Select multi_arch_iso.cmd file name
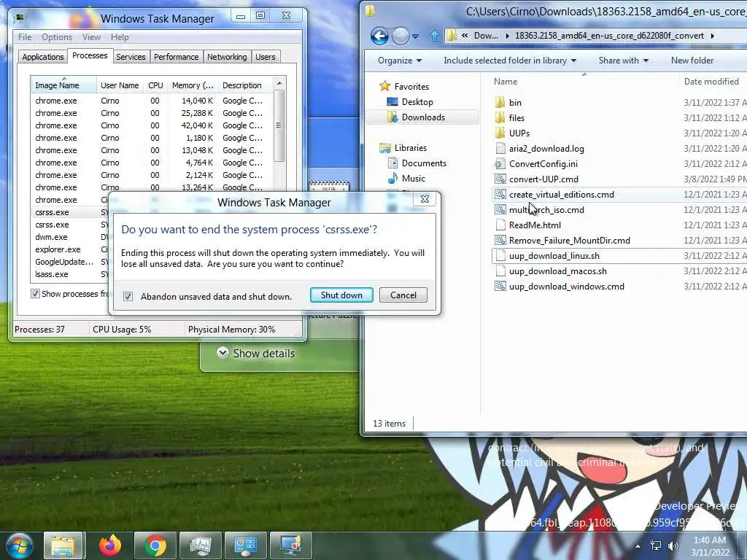Screen dimensions: 747x560 [546, 210]
